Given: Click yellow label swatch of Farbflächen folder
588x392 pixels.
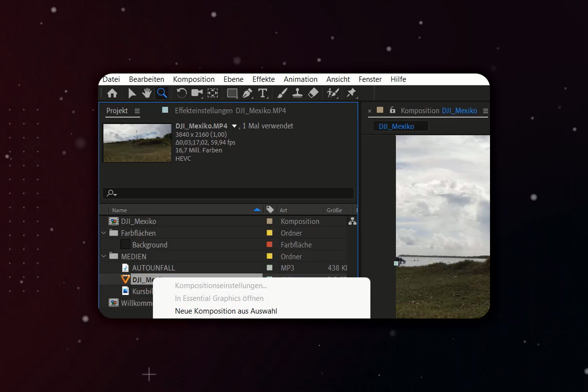Looking at the screenshot, I should (269, 233).
